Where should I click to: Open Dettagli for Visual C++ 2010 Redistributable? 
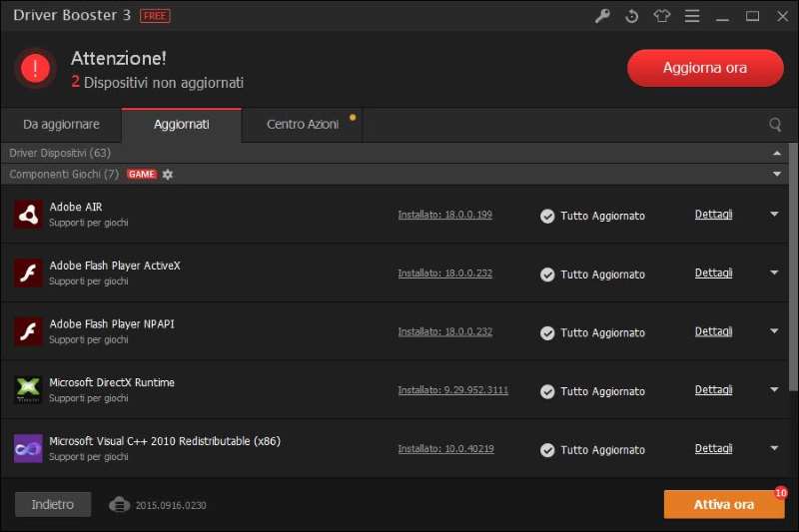coord(713,448)
